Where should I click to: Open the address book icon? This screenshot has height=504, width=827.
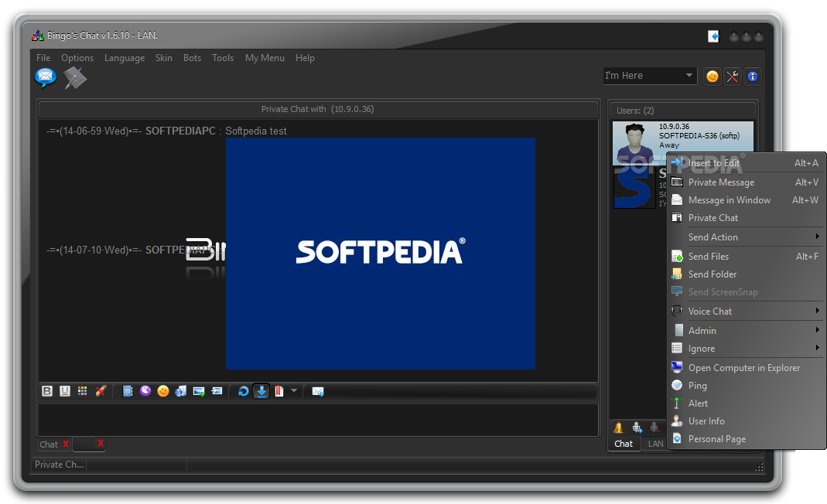[128, 390]
